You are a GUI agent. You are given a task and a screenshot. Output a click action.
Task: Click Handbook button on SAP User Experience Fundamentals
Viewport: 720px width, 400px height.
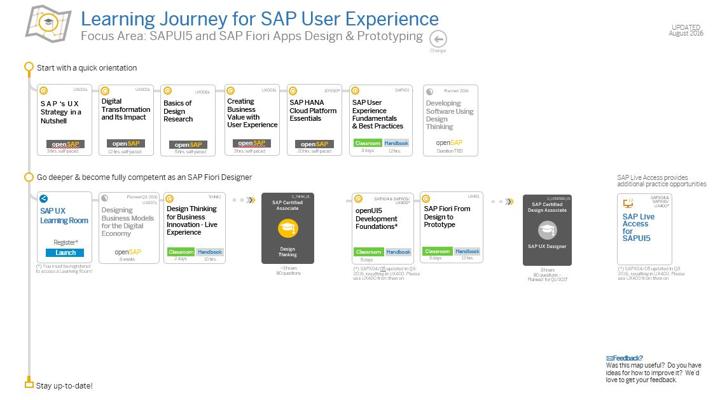tap(396, 143)
